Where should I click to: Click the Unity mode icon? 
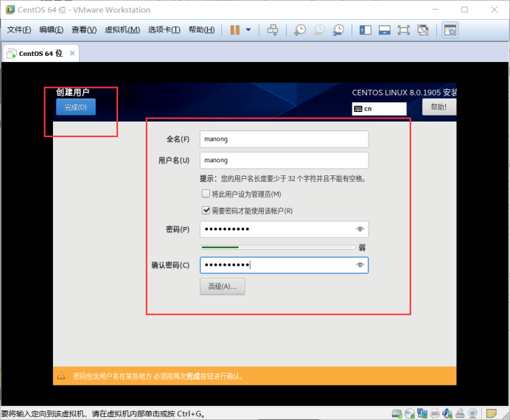click(x=423, y=30)
